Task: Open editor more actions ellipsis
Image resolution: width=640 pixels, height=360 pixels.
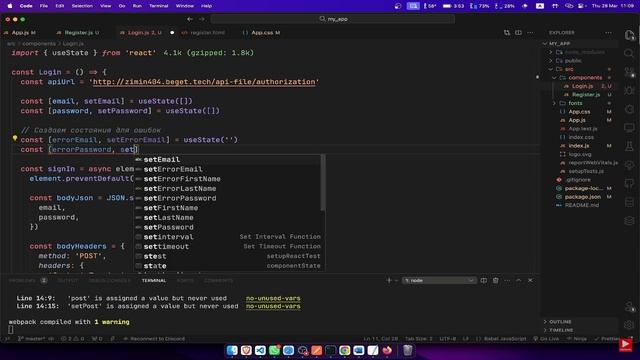Action: (530, 33)
